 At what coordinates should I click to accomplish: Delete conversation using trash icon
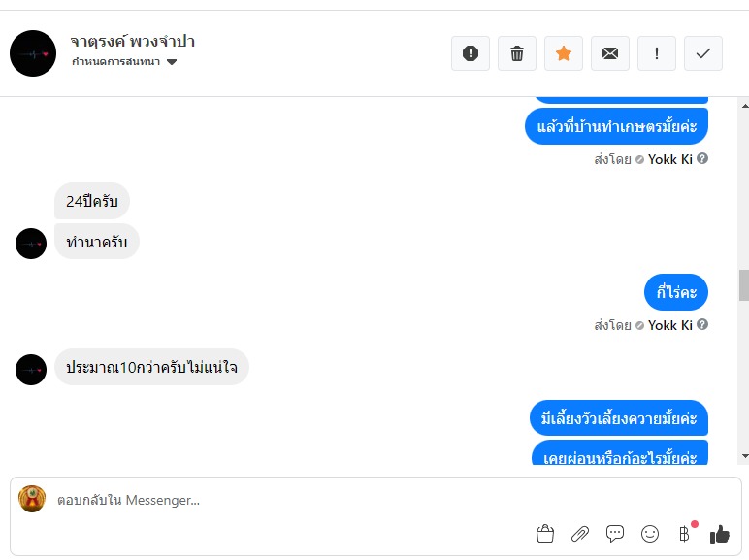pos(517,53)
